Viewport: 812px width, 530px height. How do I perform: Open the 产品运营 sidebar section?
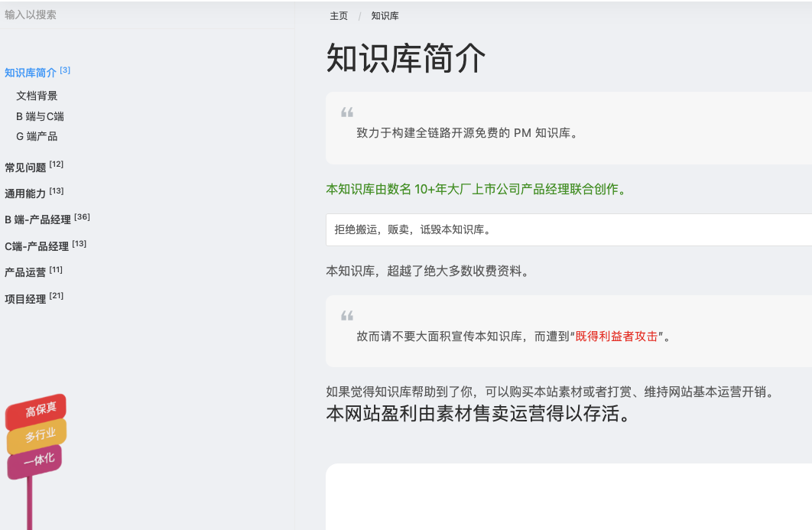24,270
